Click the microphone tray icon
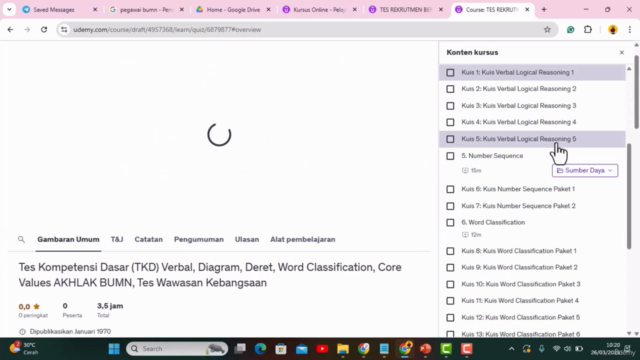The image size is (640, 360). (x=542, y=349)
